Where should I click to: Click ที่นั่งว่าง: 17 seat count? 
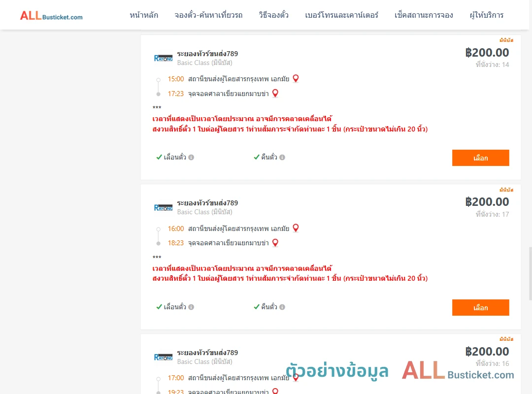(492, 214)
